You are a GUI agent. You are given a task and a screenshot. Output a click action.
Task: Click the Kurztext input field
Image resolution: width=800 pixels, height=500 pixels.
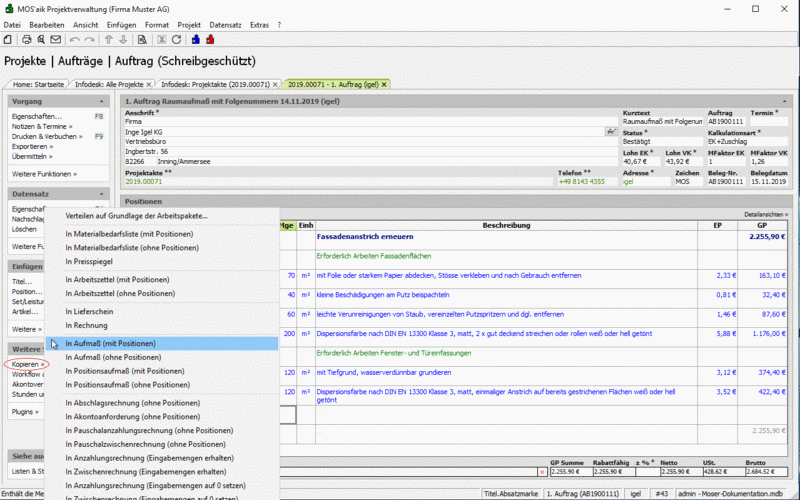click(x=662, y=122)
